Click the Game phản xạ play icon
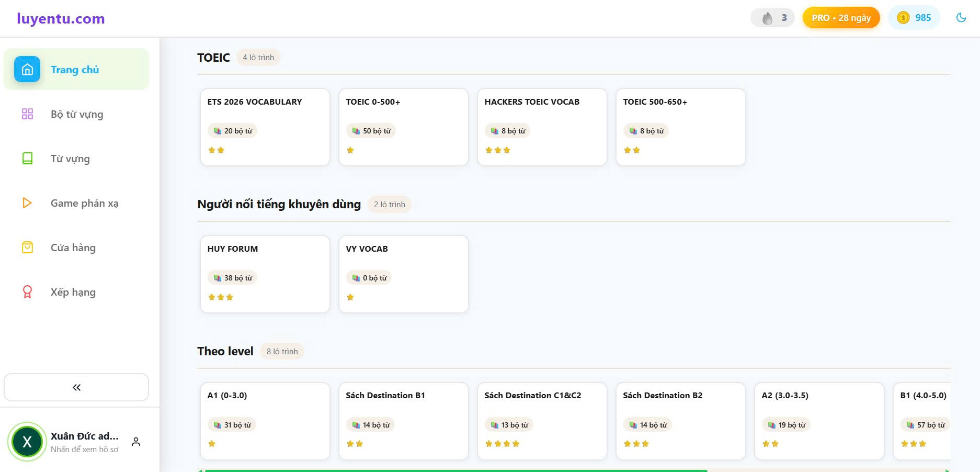Viewport: 980px width, 472px height. pos(27,203)
